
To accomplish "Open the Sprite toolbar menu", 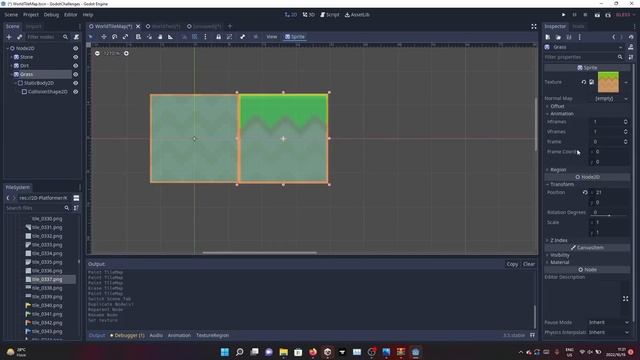I will coord(295,37).
